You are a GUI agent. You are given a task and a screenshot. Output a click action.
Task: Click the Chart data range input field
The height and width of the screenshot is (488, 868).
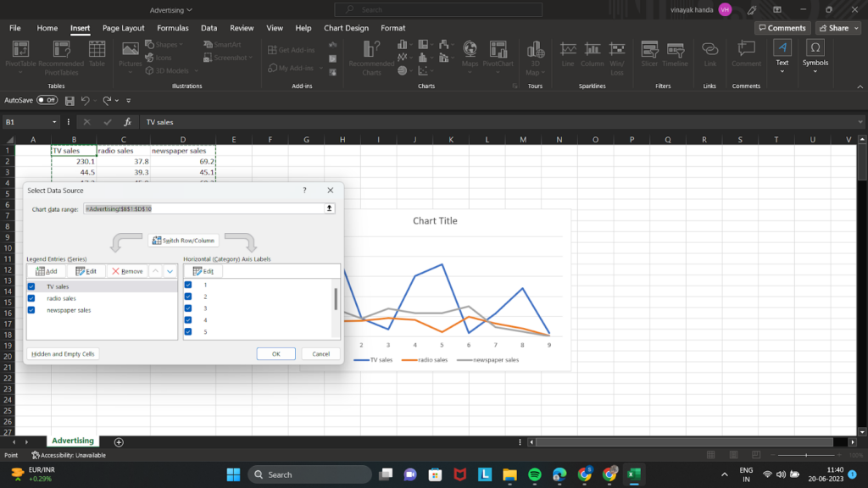coord(204,208)
